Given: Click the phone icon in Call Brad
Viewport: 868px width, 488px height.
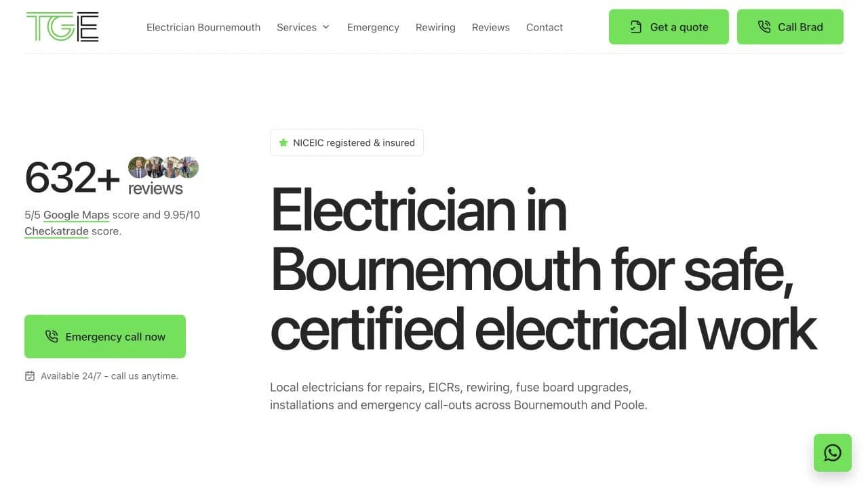Looking at the screenshot, I should coord(764,27).
